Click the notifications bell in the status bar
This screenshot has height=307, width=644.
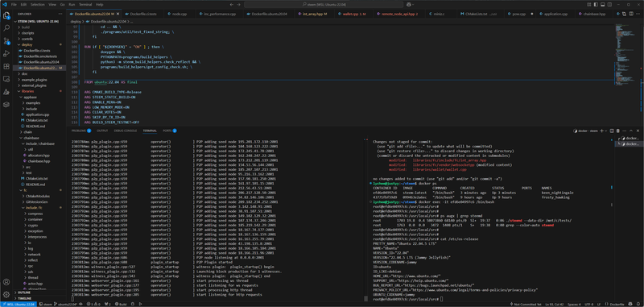(638, 304)
